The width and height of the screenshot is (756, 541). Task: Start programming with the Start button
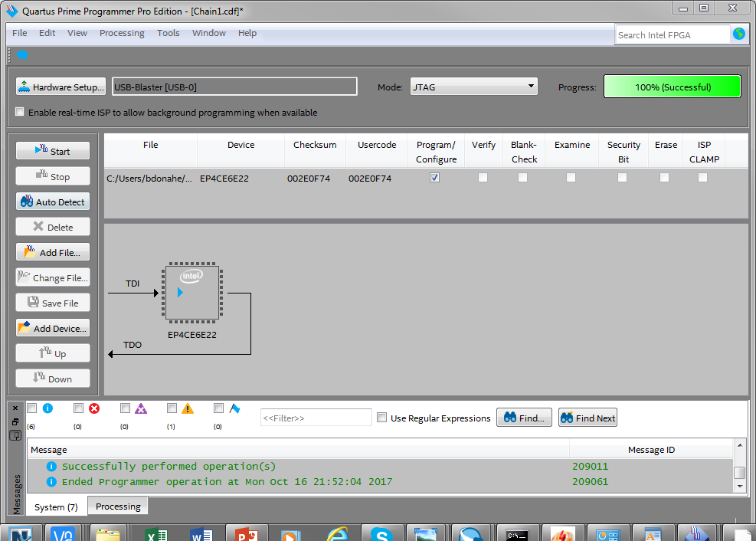click(53, 151)
